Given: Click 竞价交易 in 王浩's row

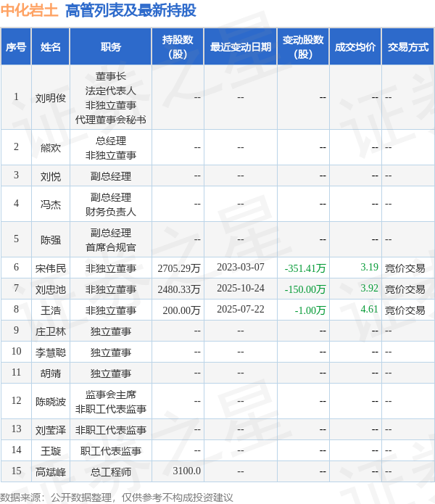Looking at the screenshot, I should pos(405,310).
